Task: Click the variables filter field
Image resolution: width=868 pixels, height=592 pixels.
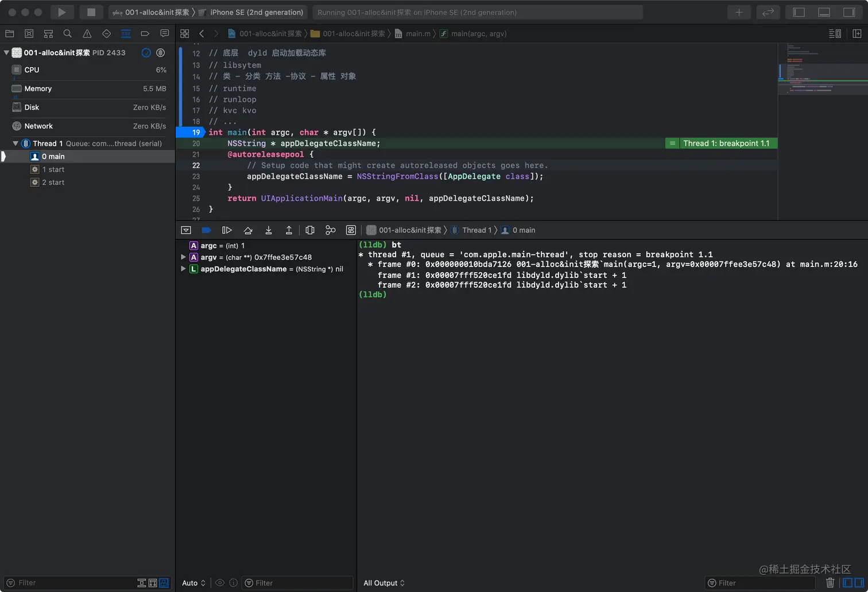Action: (297, 583)
